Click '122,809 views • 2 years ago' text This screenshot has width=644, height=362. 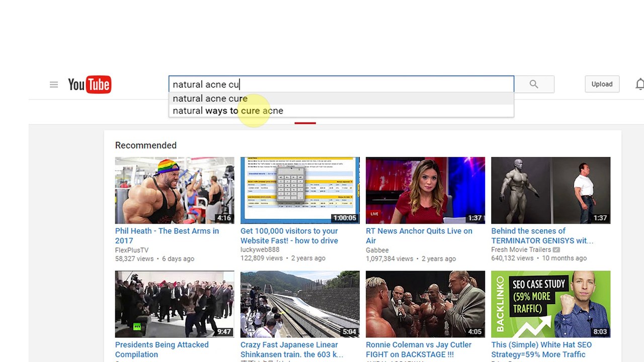pos(283,258)
